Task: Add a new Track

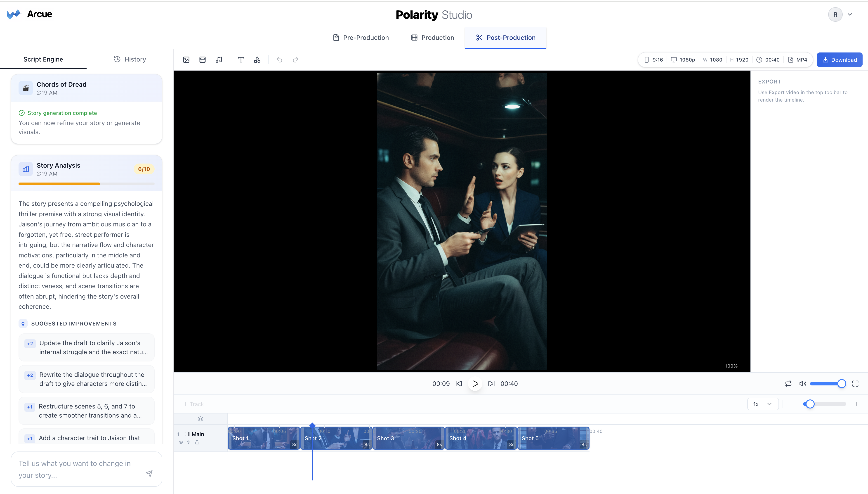Action: click(x=193, y=404)
